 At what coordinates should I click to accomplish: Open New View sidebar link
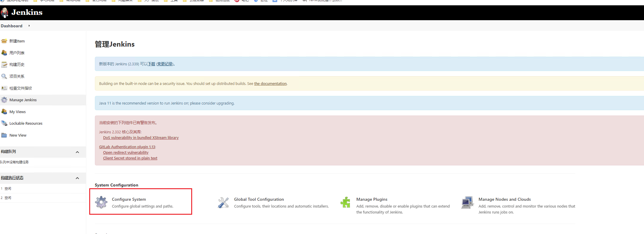pos(18,135)
